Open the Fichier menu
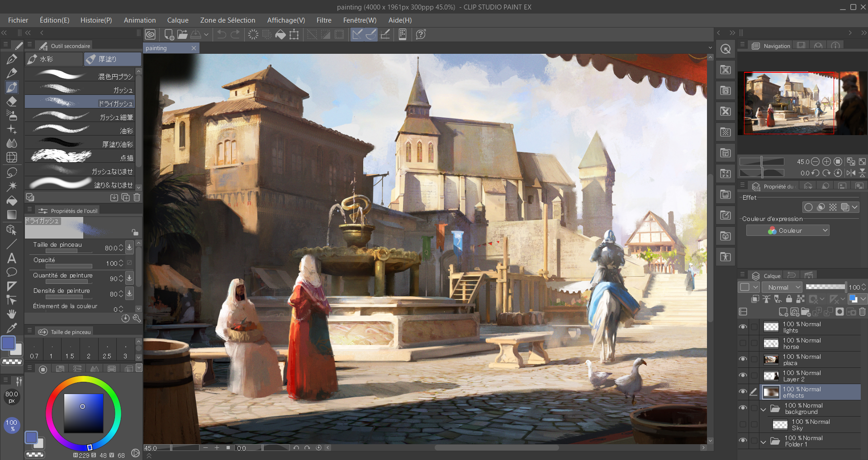This screenshot has height=460, width=868. [18, 20]
